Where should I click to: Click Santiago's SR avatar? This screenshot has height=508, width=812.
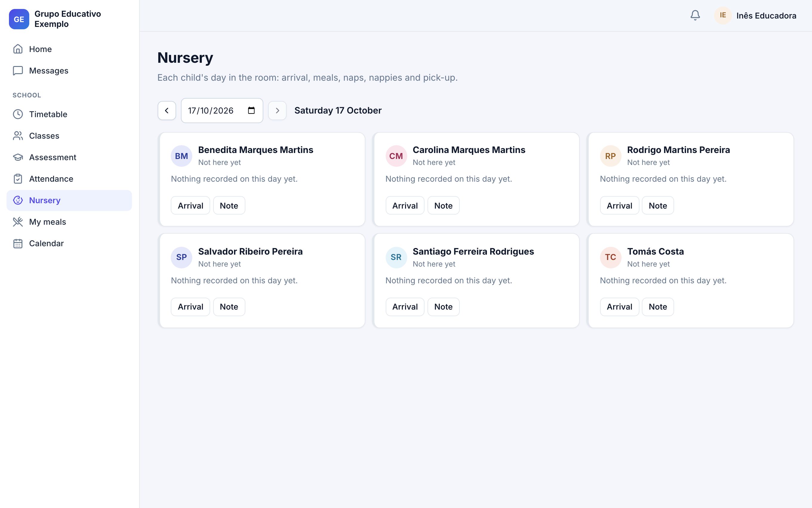(x=396, y=257)
